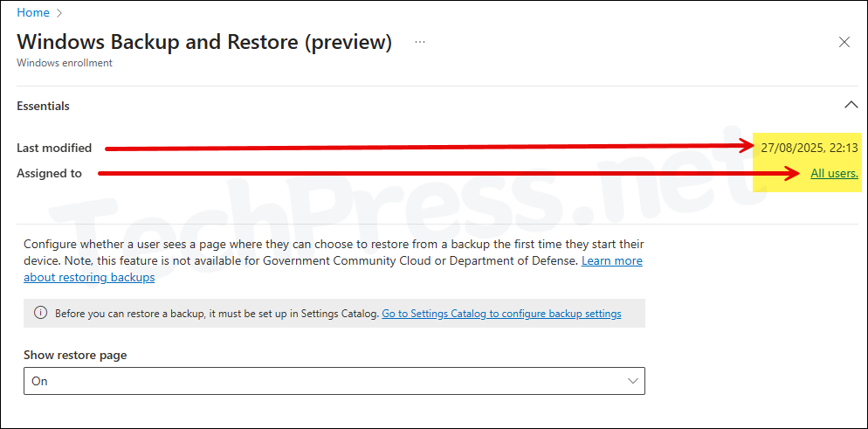Click the Last modified label
Image resolution: width=868 pixels, height=429 pixels.
pyautogui.click(x=54, y=148)
